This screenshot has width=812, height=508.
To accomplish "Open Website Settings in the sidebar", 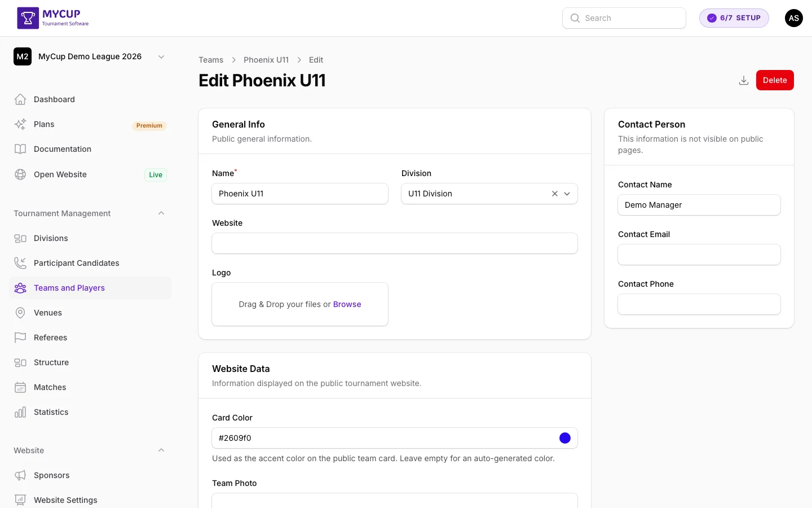I will 90,500.
